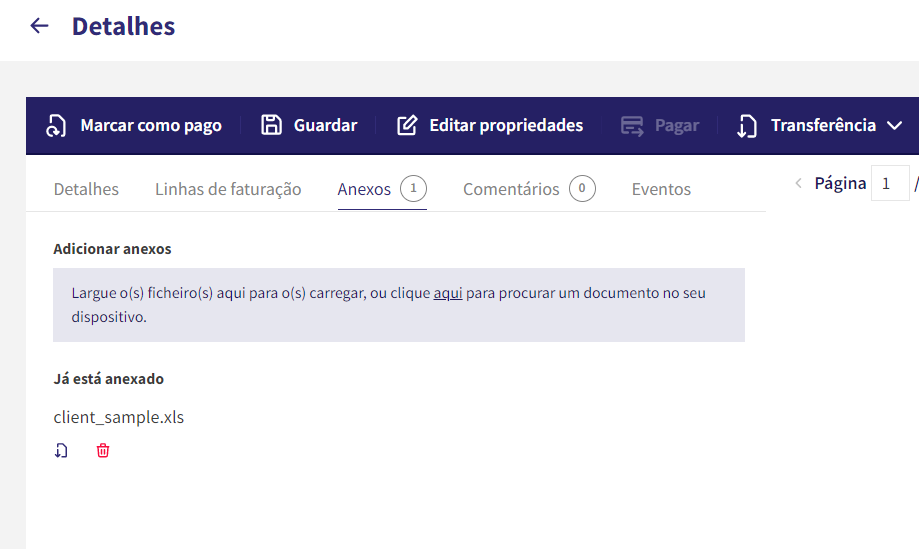Click the Guardar floppy disk icon

tap(271, 125)
